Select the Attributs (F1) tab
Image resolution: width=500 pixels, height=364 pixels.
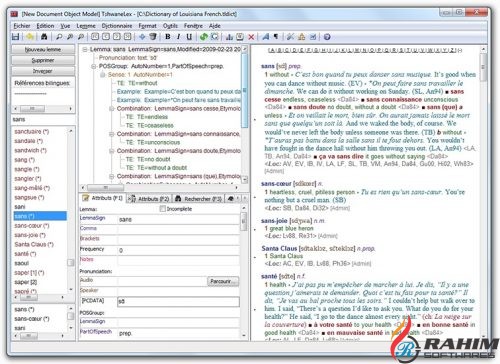pos(102,198)
